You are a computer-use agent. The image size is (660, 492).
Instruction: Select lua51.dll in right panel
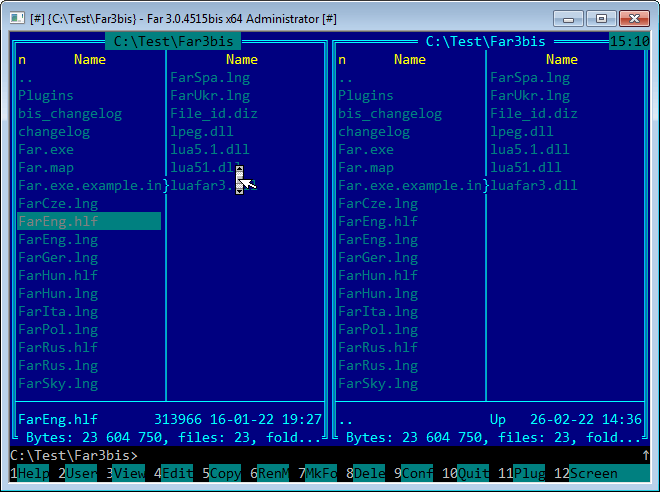tap(526, 168)
